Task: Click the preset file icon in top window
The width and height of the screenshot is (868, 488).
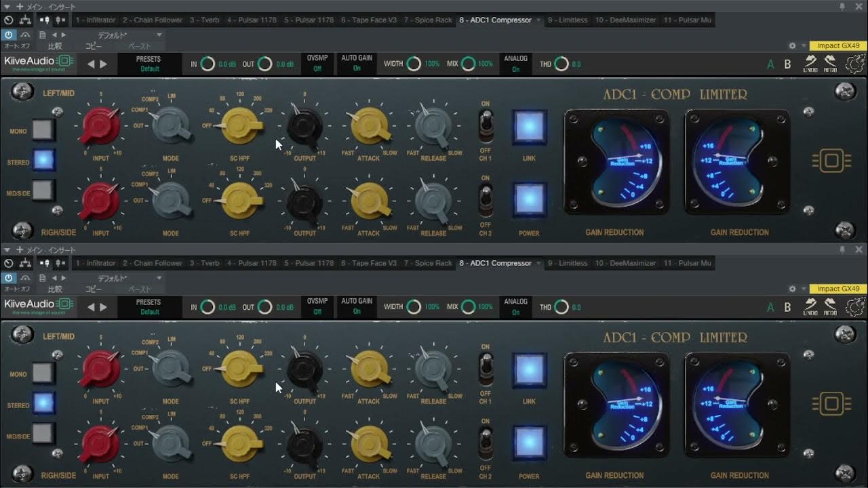Action: pyautogui.click(x=43, y=35)
